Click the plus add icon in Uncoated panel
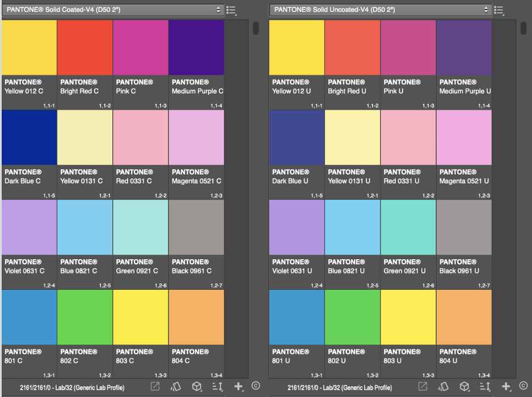Screen dimensions: 532x397 (506, 386)
